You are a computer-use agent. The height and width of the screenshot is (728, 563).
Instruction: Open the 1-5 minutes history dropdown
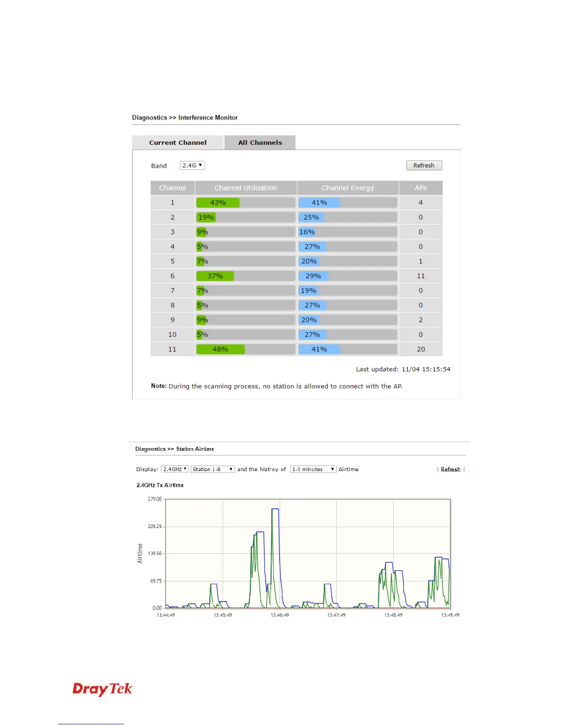[313, 469]
